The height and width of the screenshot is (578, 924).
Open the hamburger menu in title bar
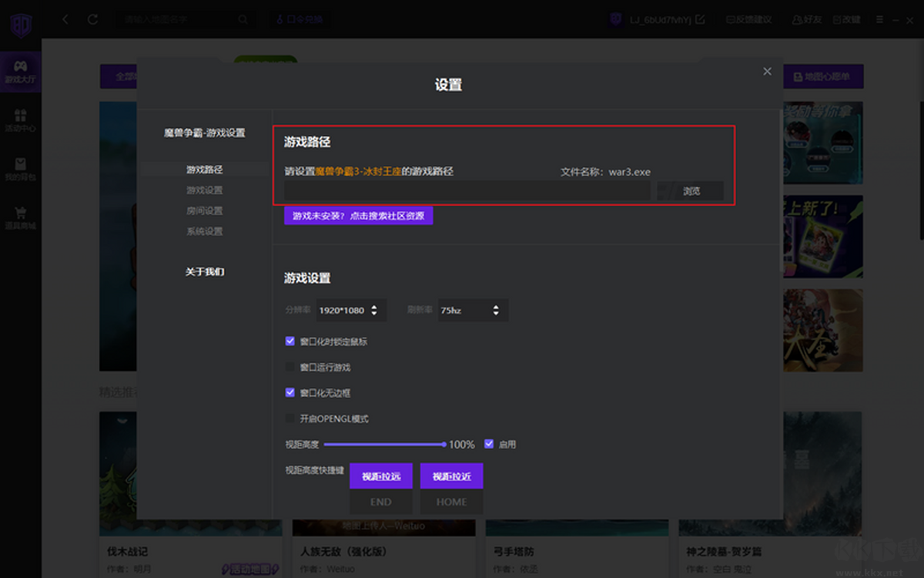click(878, 19)
